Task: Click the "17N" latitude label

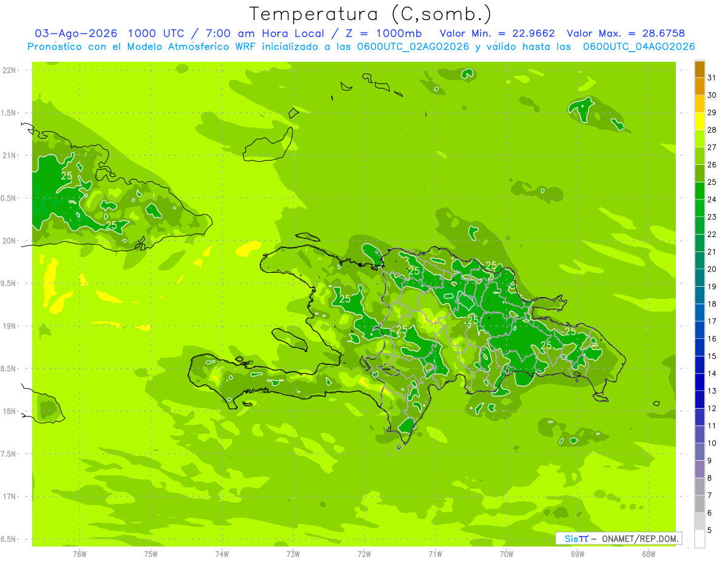Action: pos(10,497)
